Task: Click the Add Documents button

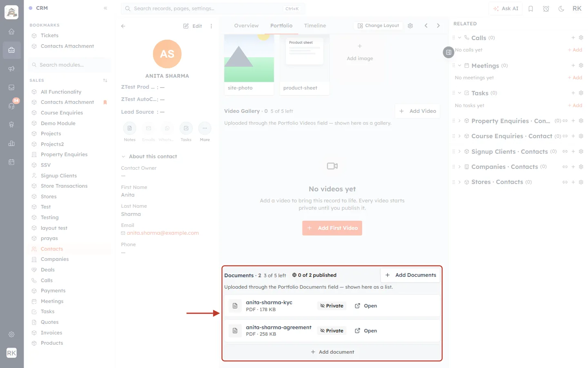Action: pyautogui.click(x=410, y=275)
